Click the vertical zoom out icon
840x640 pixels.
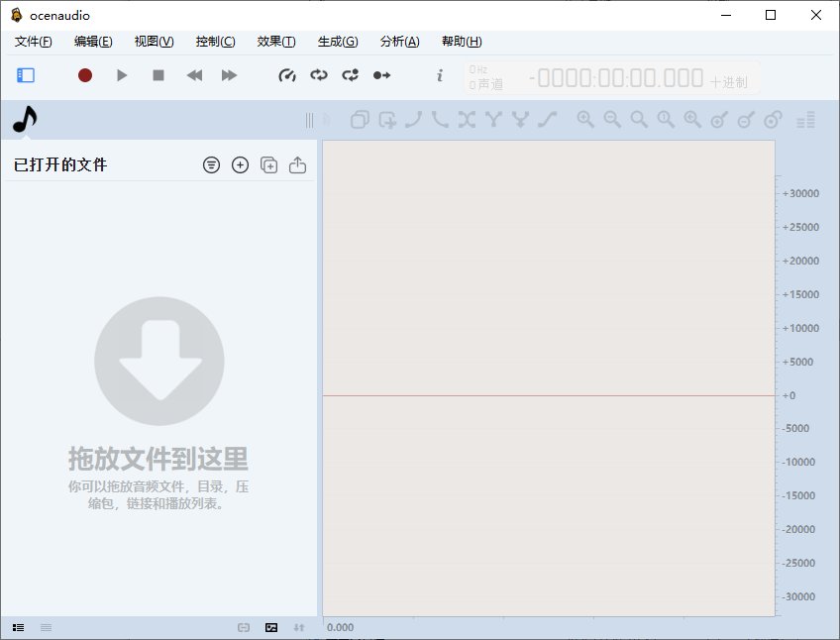(746, 120)
